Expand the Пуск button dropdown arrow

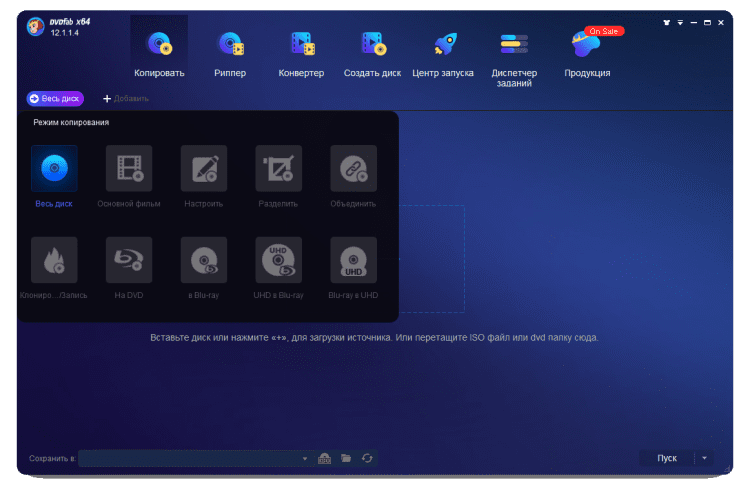click(704, 458)
